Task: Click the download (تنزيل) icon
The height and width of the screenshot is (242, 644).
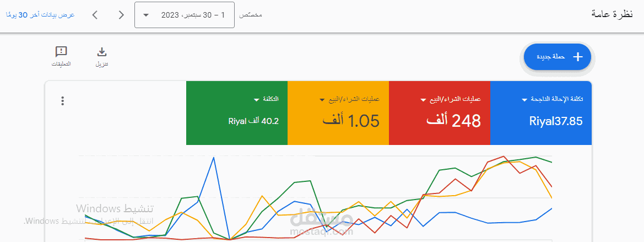Action: 101,52
